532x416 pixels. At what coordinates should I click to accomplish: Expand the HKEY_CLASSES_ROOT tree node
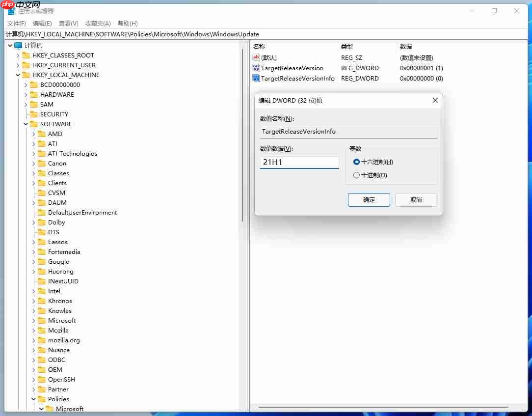coord(18,55)
